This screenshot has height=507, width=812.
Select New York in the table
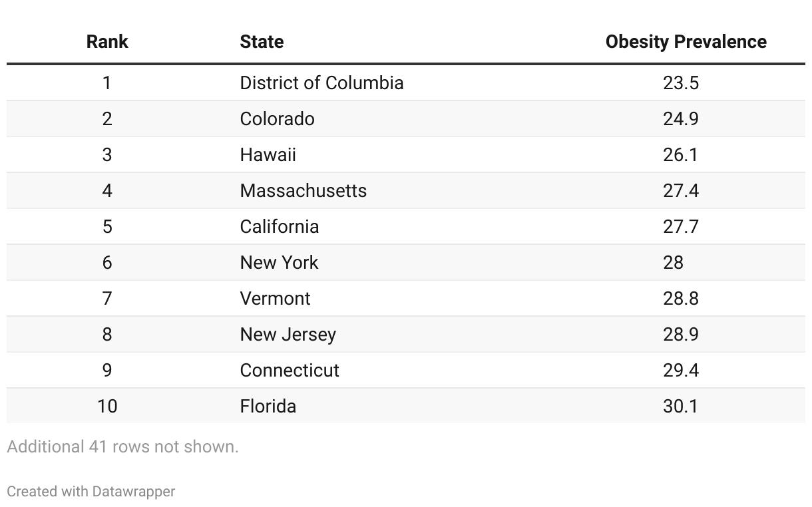click(x=279, y=263)
